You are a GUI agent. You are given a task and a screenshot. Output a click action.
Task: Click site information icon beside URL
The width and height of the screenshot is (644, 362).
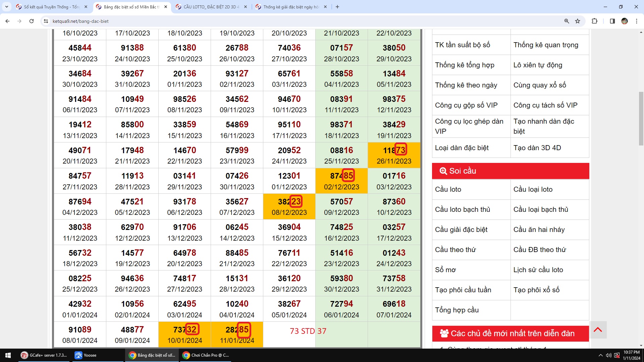(46, 21)
